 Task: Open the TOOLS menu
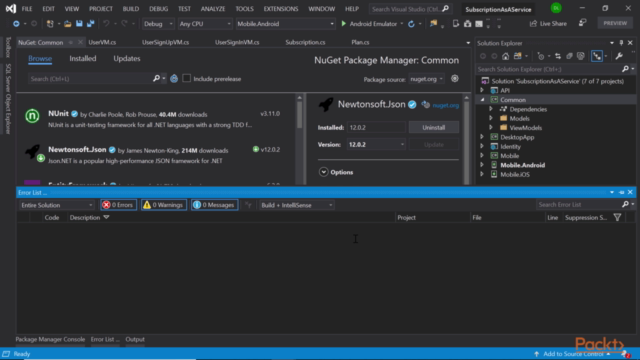coord(244,9)
